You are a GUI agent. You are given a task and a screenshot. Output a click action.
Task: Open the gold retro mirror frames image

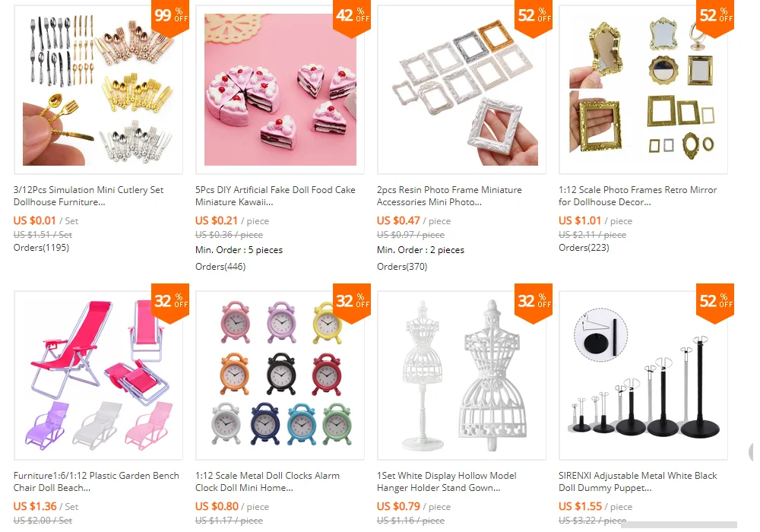pyautogui.click(x=643, y=90)
